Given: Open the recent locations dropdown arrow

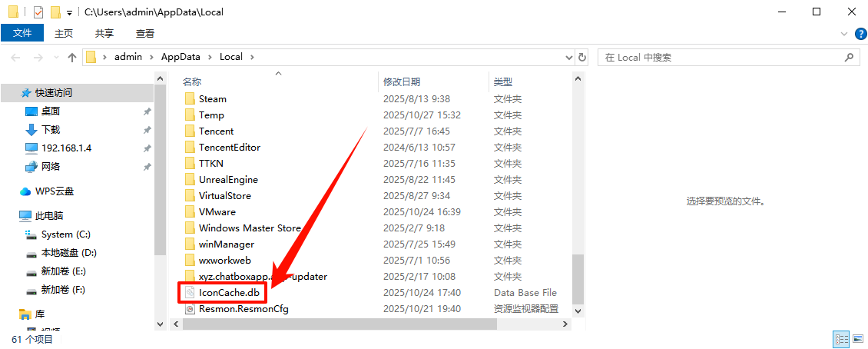Looking at the screenshot, I should 56,57.
